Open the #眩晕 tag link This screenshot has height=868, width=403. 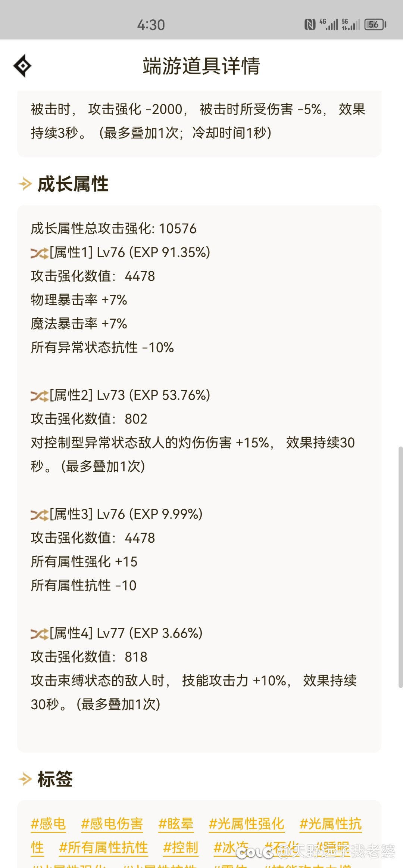(176, 824)
